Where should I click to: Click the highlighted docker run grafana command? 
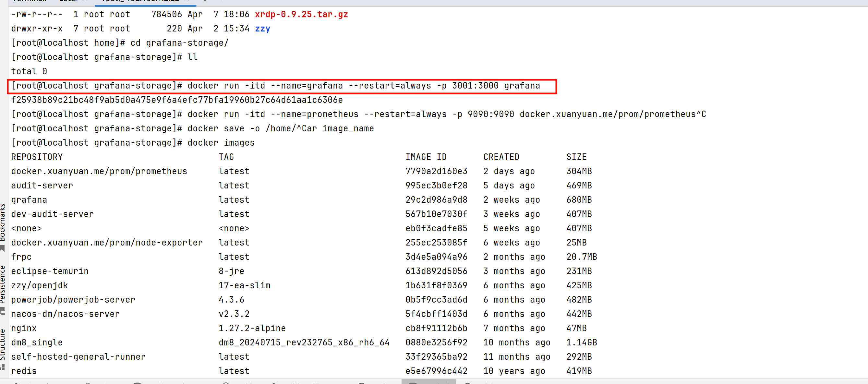point(363,86)
